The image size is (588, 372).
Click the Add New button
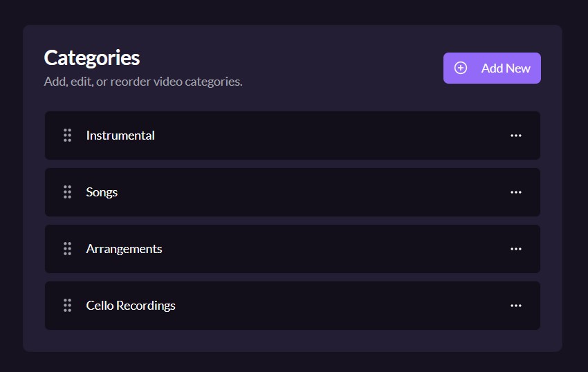point(492,68)
